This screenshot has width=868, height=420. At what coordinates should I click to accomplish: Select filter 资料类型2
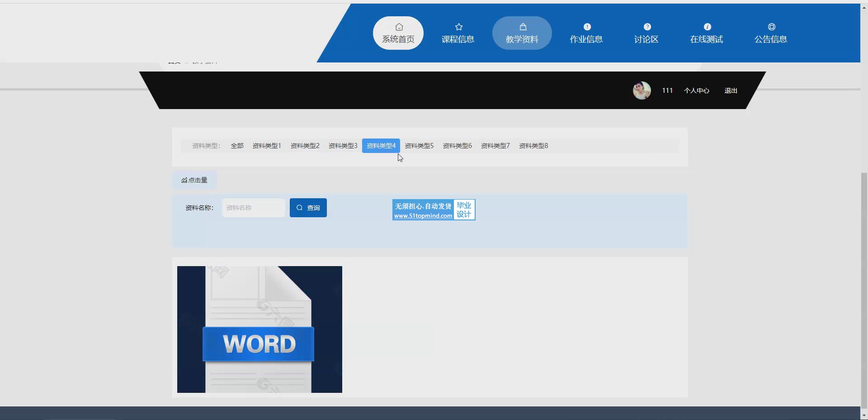[305, 146]
